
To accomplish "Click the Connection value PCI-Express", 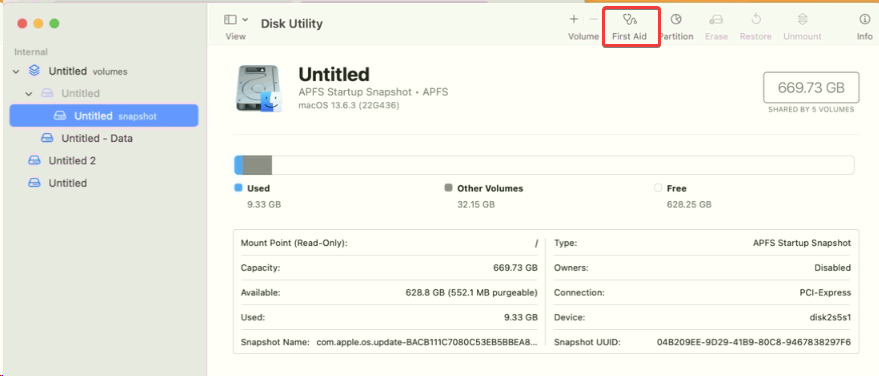I will coord(825,293).
